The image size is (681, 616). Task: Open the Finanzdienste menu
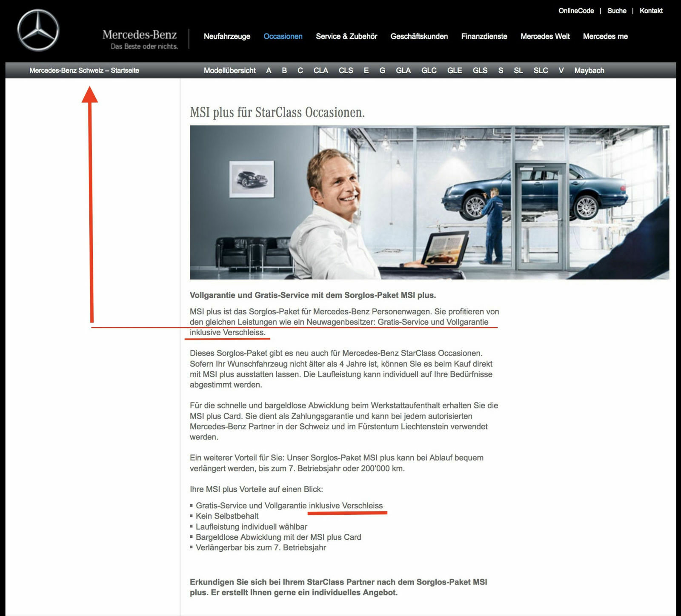click(484, 37)
